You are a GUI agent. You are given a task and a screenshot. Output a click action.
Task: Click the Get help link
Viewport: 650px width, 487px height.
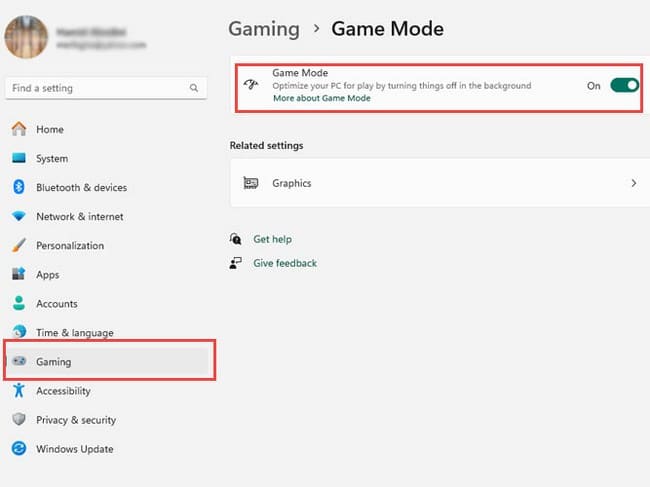[272, 240]
